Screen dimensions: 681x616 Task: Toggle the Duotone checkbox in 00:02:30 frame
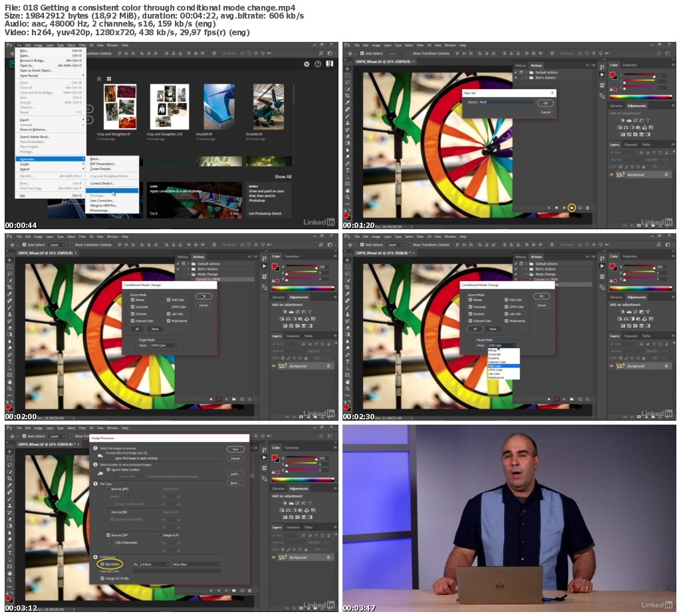(470, 314)
